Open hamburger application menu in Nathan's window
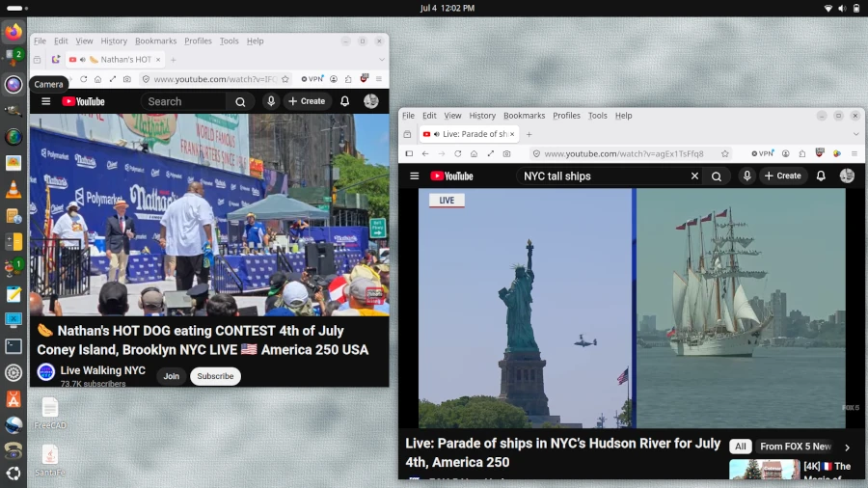 pyautogui.click(x=379, y=79)
